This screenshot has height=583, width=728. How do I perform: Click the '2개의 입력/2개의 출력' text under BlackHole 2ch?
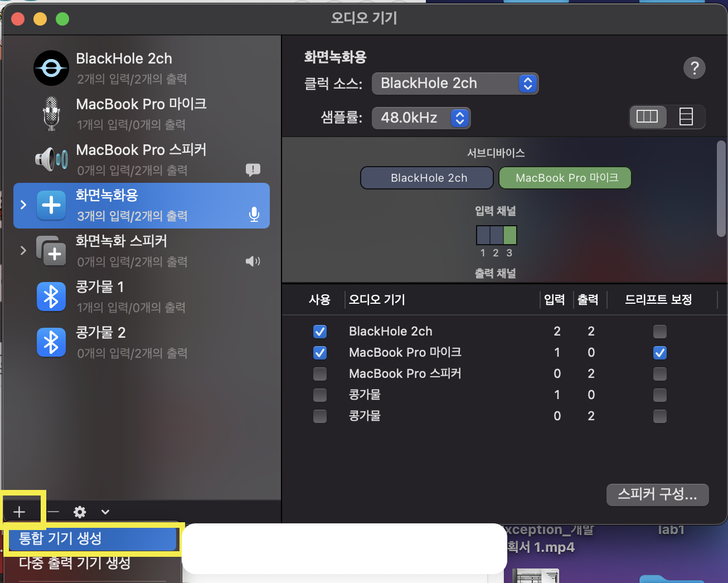click(132, 79)
